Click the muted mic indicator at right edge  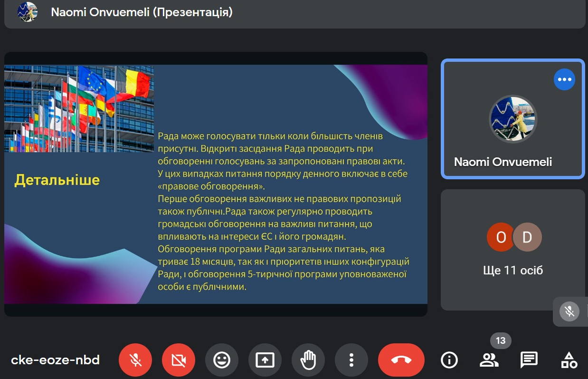(x=569, y=311)
